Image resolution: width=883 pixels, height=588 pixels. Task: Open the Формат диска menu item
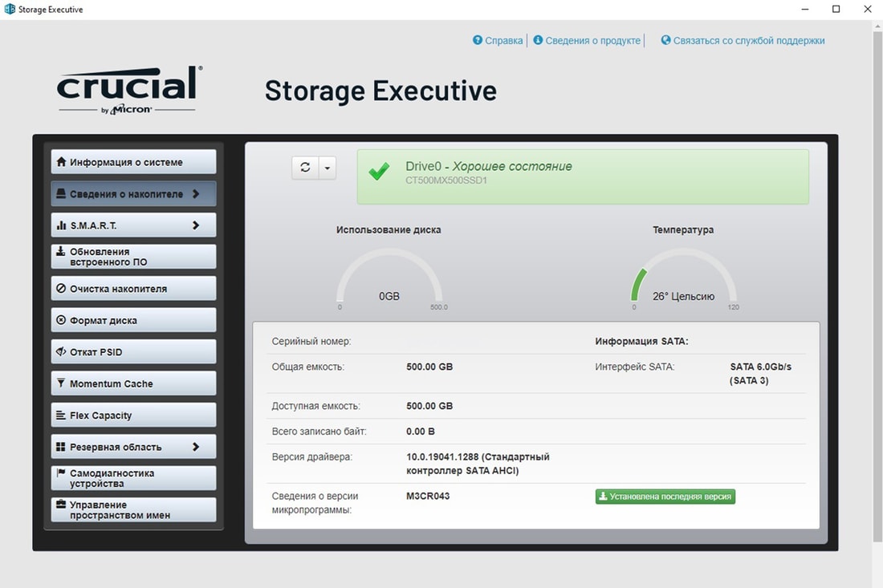pyautogui.click(x=133, y=320)
